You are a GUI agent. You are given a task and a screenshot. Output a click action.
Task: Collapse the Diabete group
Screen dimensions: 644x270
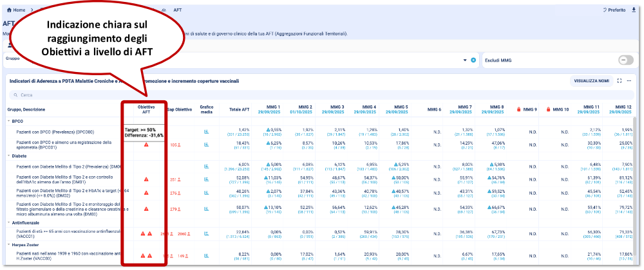click(x=9, y=156)
